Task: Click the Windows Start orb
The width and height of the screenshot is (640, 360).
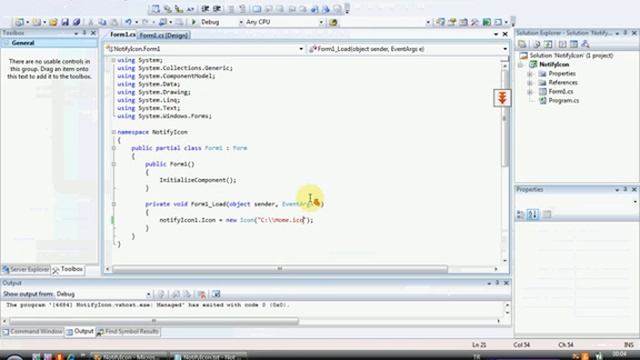Action: click(x=14, y=357)
